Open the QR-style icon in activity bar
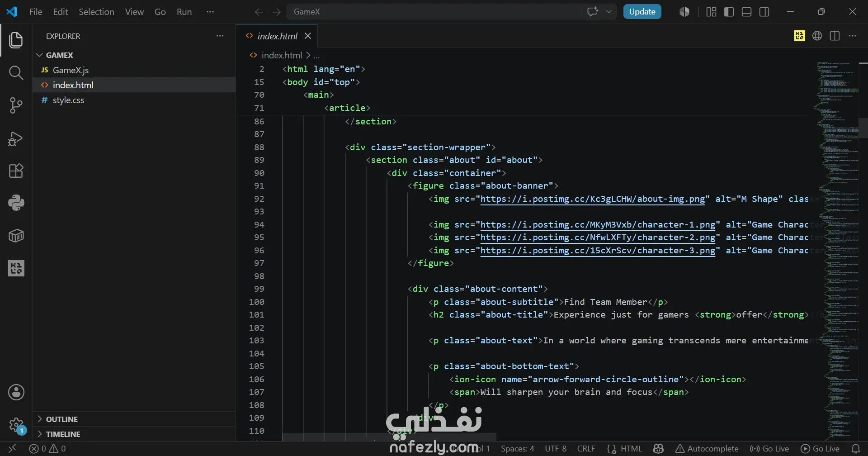Viewport: 868px width, 456px height. [x=16, y=268]
